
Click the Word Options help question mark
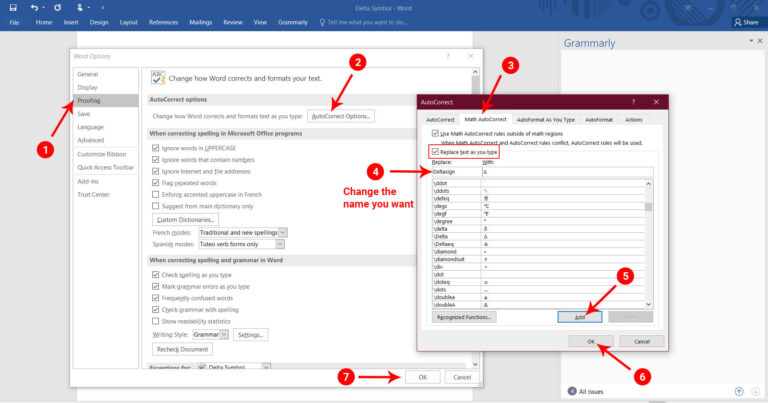[x=448, y=56]
